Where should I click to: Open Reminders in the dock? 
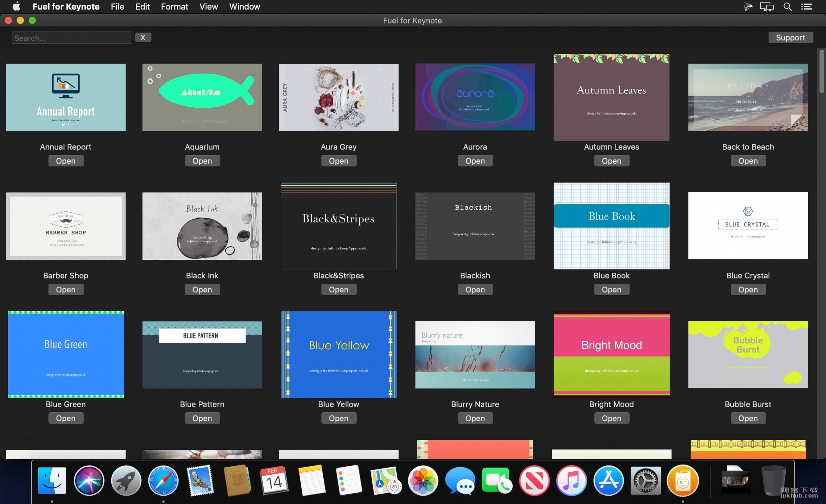click(349, 480)
